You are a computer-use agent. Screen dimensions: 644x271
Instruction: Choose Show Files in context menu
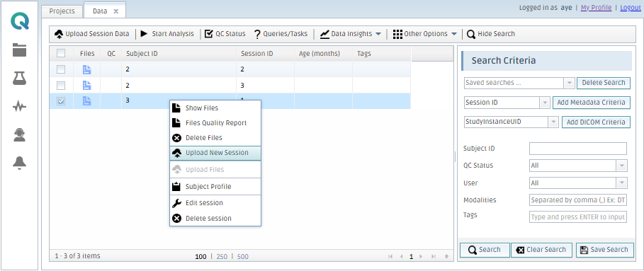tap(215, 108)
